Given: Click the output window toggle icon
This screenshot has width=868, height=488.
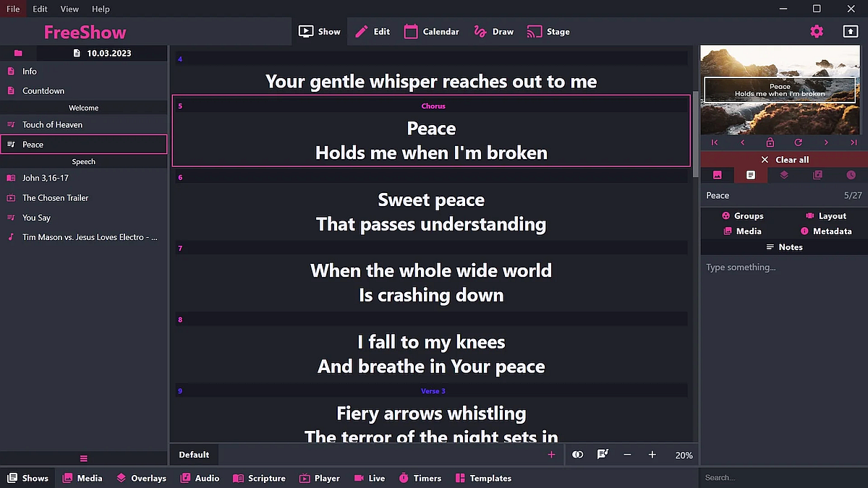Looking at the screenshot, I should pos(851,31).
